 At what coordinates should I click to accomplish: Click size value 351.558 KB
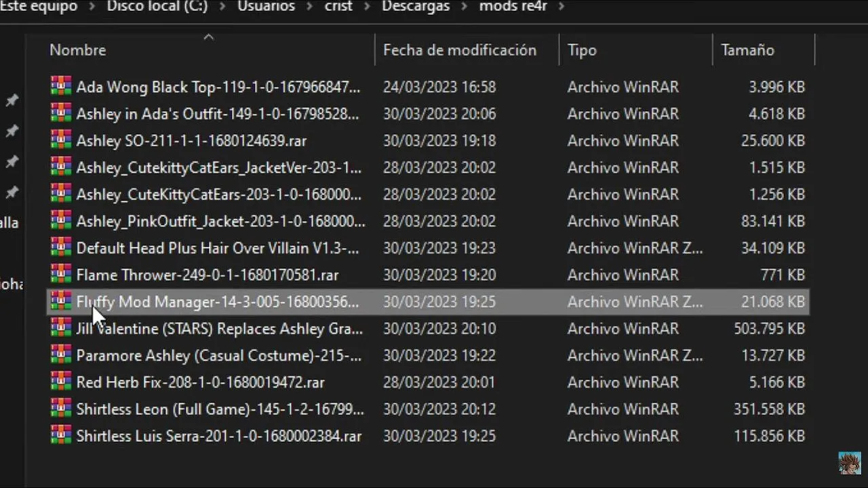[x=769, y=409]
